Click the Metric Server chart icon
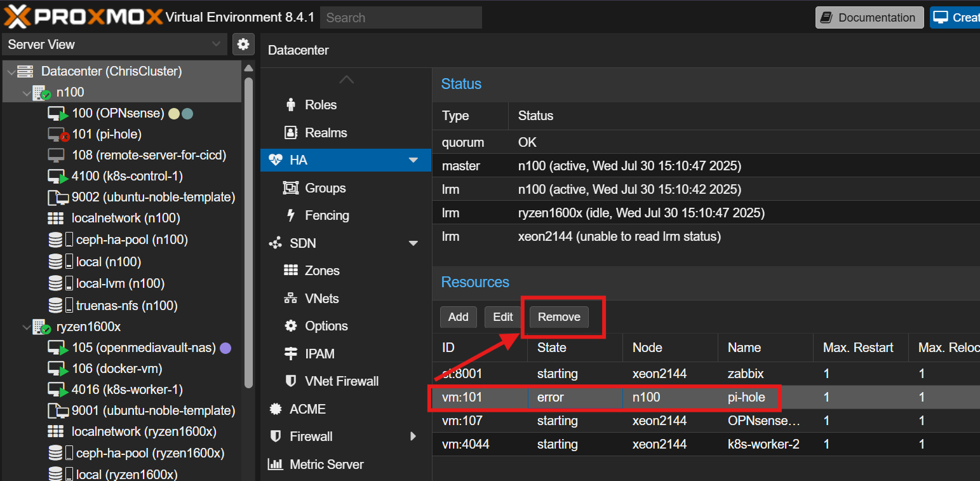 276,464
